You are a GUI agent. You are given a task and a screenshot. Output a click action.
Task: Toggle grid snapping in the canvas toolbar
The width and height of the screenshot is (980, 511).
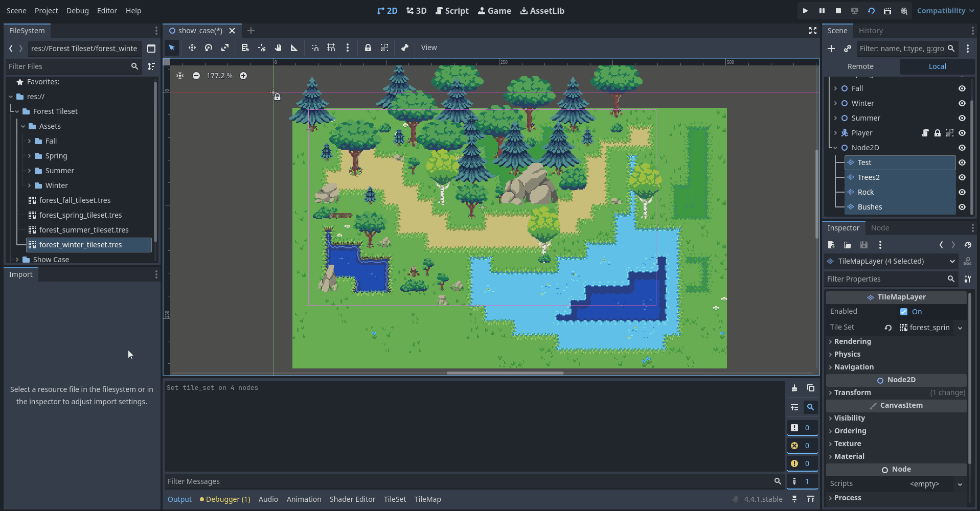coord(331,48)
